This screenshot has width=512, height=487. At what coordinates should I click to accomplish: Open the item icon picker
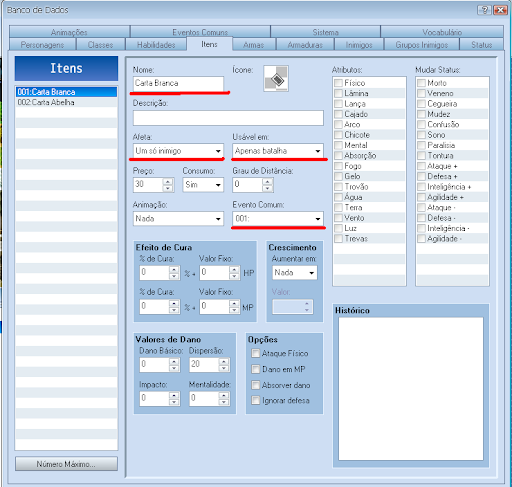(x=276, y=79)
